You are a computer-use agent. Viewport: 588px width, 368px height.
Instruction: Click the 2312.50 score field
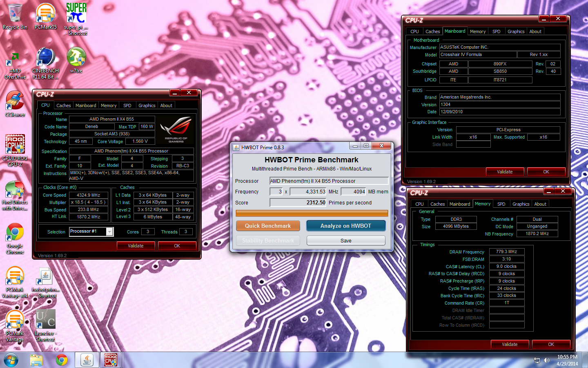click(298, 202)
